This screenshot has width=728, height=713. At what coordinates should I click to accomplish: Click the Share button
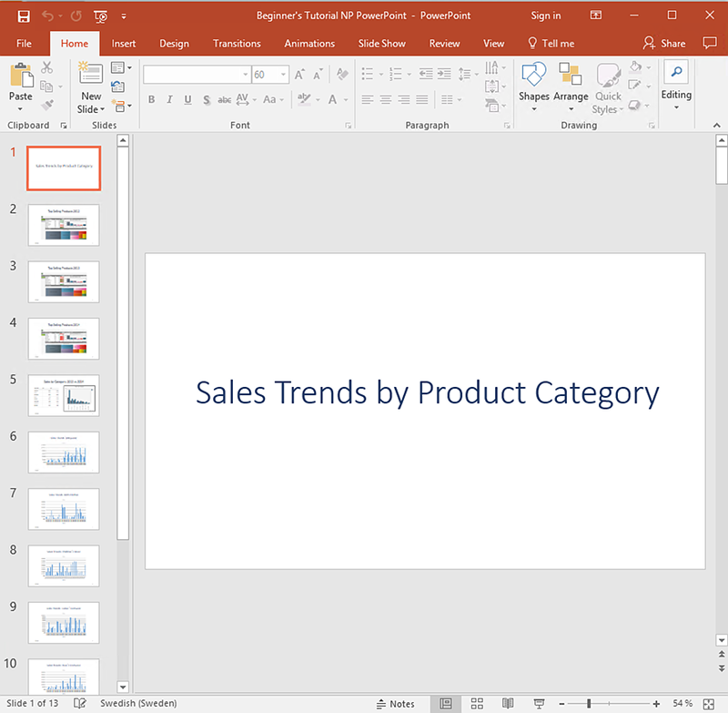click(664, 43)
